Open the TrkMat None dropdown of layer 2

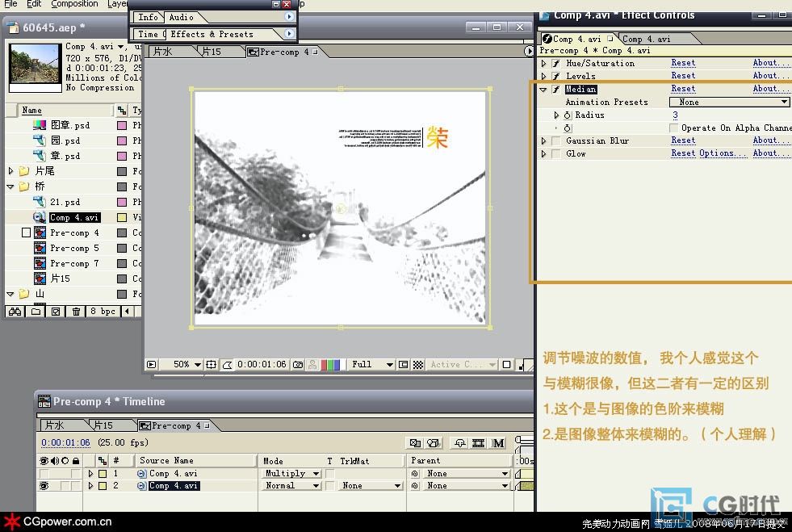(371, 485)
